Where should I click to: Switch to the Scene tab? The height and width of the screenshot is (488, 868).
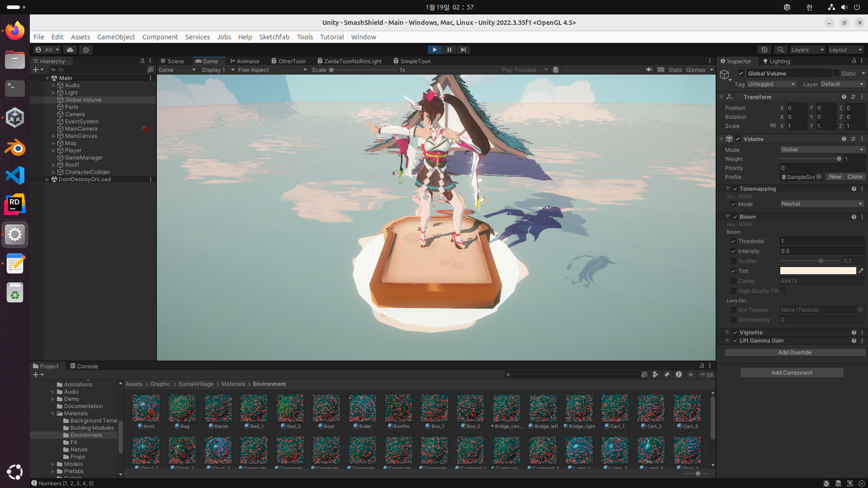[x=172, y=61]
